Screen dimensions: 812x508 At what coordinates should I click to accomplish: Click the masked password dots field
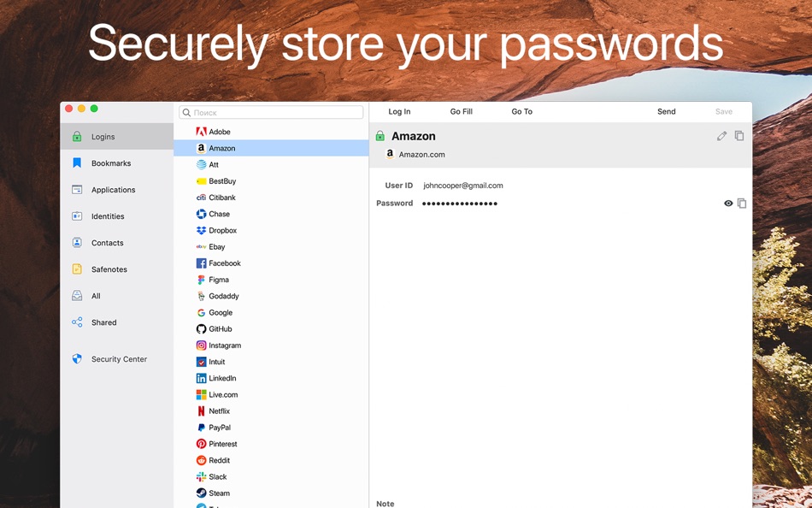[460, 204]
